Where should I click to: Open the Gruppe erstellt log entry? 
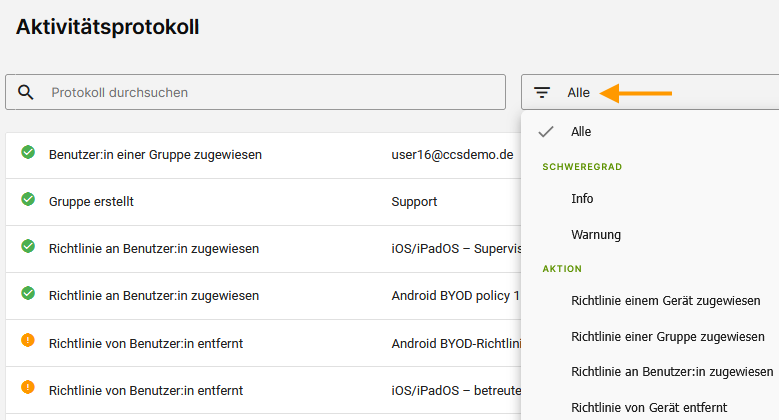click(x=91, y=201)
